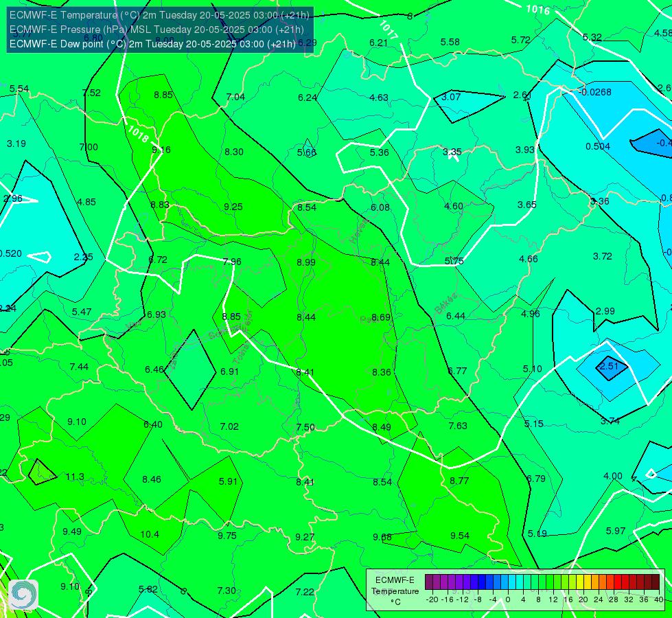This screenshot has width=672, height=618.
Task: Click the 6.93 temperature value
Action: coord(157,314)
